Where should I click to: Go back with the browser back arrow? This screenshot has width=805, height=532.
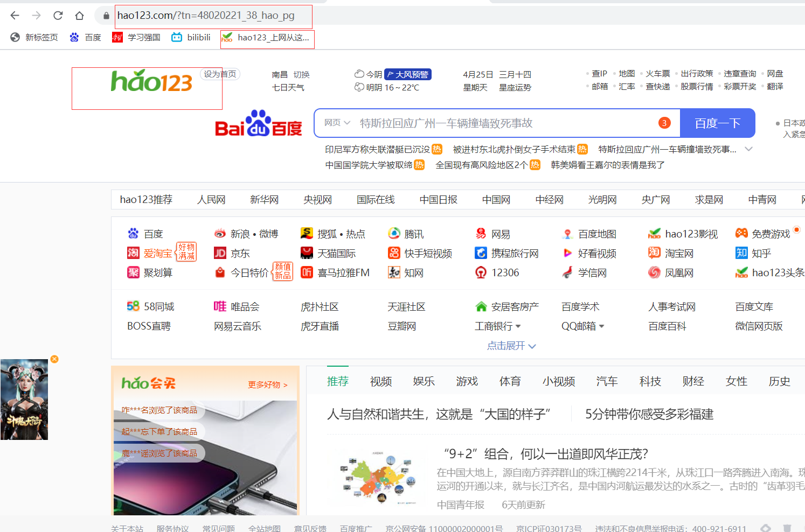click(x=15, y=16)
